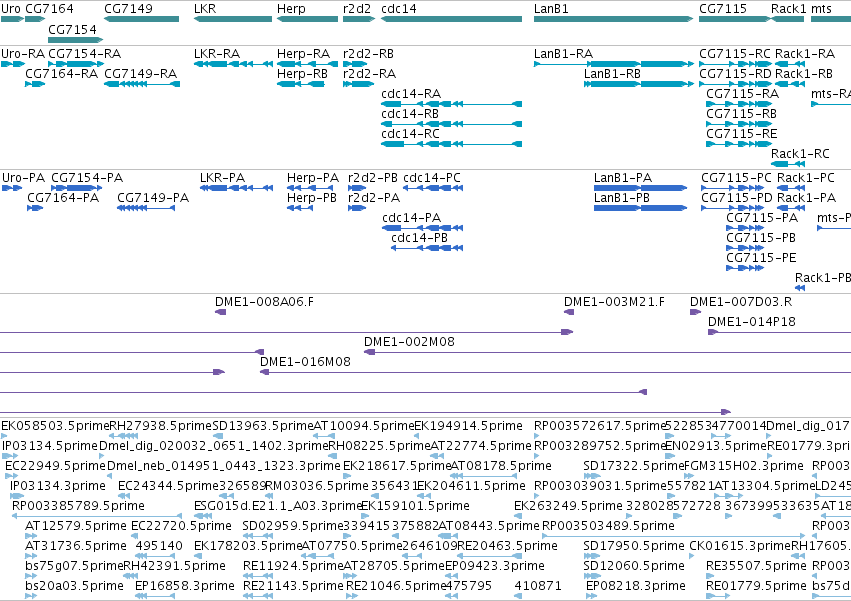Click the green LanB1 gene arrow bar
This screenshot has height=601, width=851.
(x=613, y=19)
